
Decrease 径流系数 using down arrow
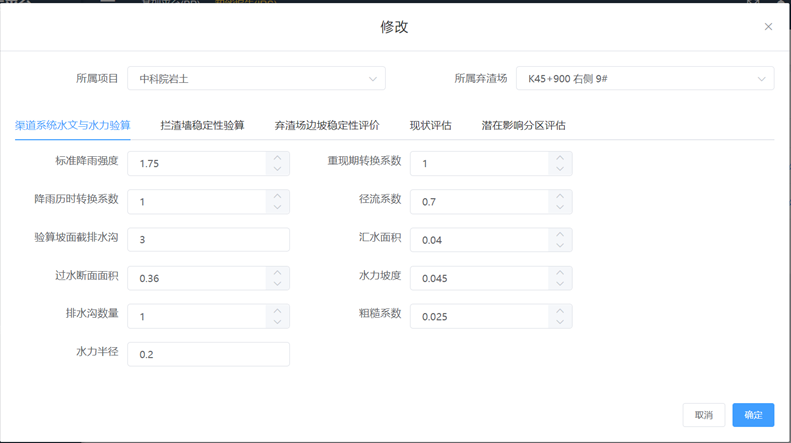pos(560,208)
